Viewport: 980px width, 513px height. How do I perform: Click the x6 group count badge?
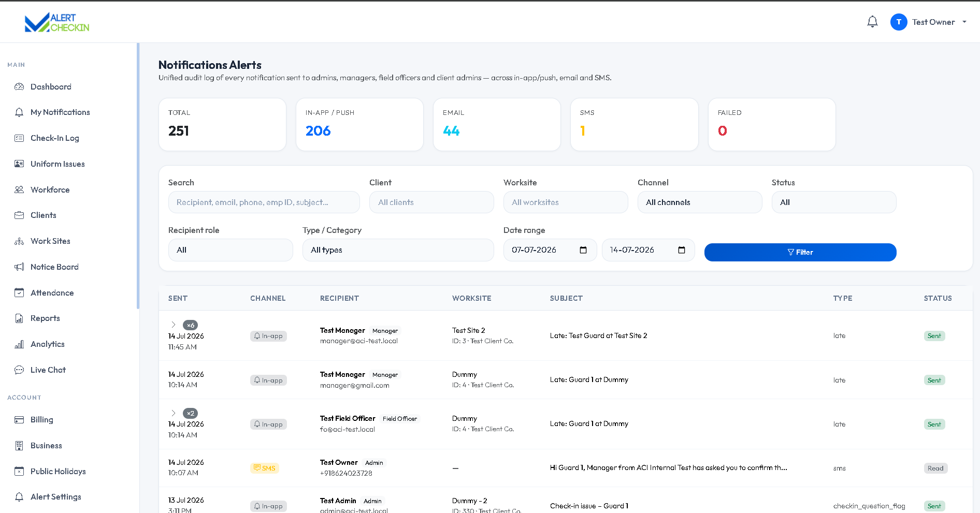pyautogui.click(x=191, y=325)
